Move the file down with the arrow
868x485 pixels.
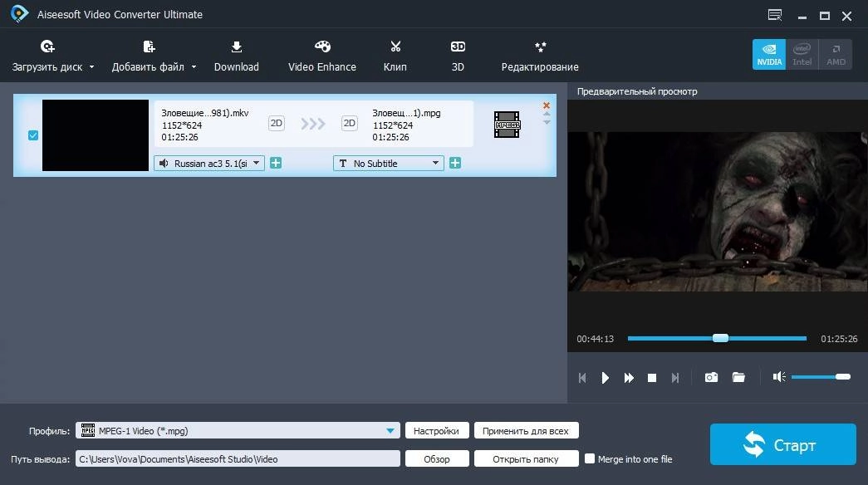tap(547, 122)
